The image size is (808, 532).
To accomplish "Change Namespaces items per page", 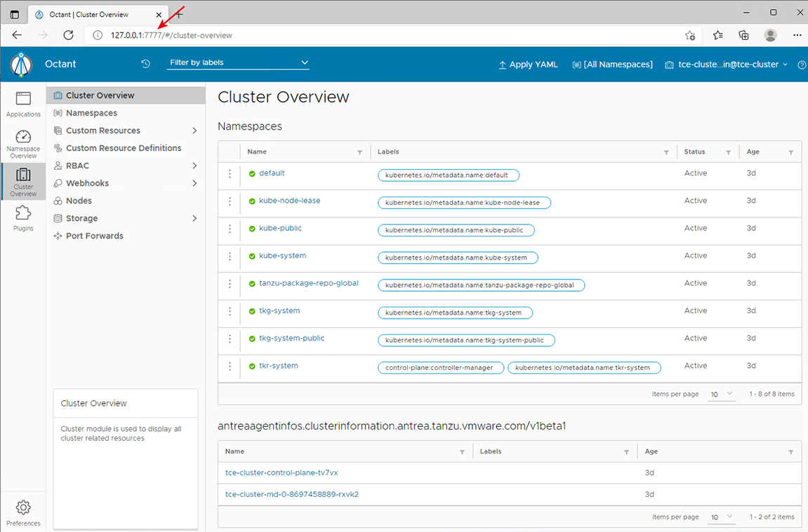I will click(x=722, y=394).
